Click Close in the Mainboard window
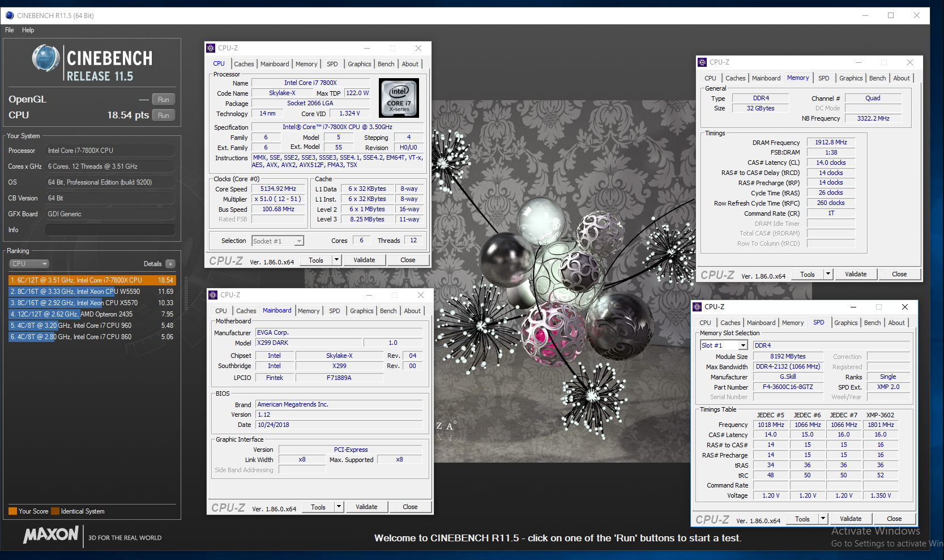This screenshot has width=944, height=560. (x=410, y=507)
